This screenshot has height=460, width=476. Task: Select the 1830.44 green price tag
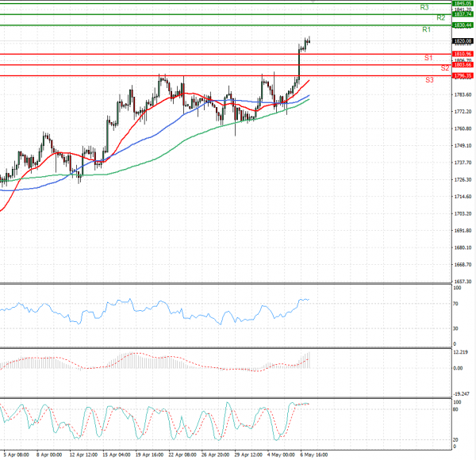tap(463, 25)
